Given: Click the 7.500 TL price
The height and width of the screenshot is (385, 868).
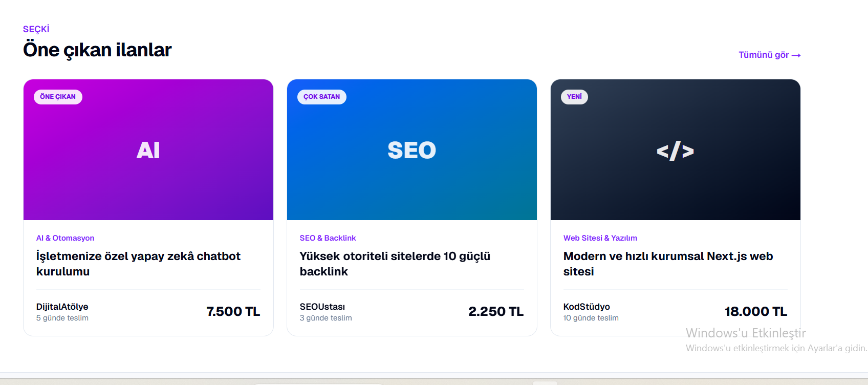Looking at the screenshot, I should [x=233, y=311].
